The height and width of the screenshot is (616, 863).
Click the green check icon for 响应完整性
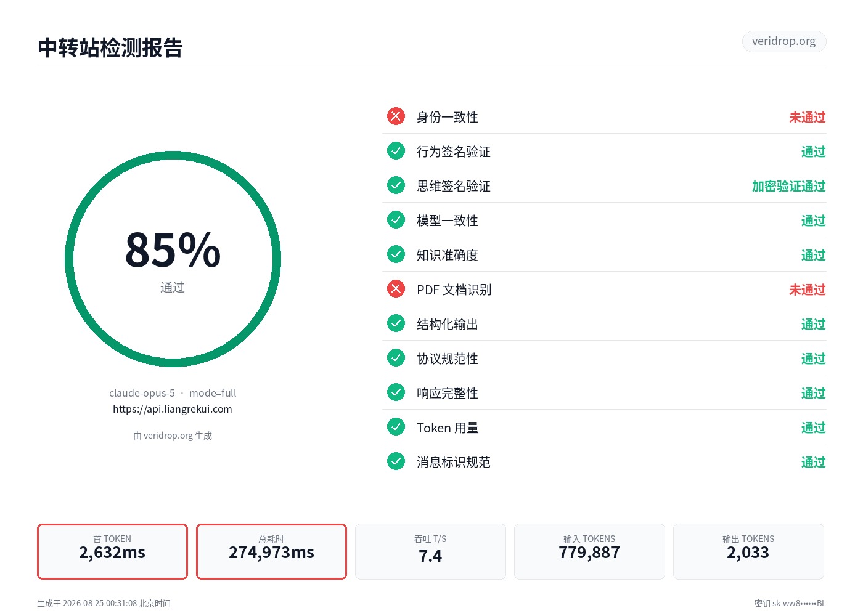[x=396, y=392]
